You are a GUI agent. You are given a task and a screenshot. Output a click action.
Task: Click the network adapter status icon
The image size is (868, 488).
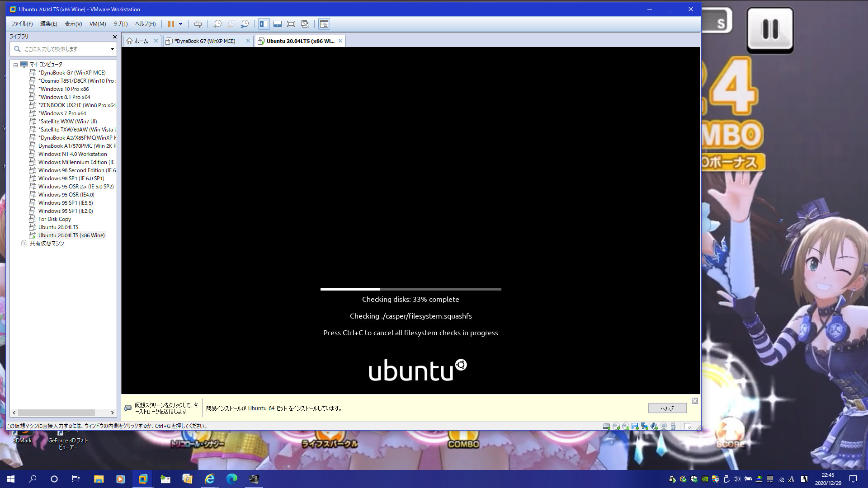645,426
